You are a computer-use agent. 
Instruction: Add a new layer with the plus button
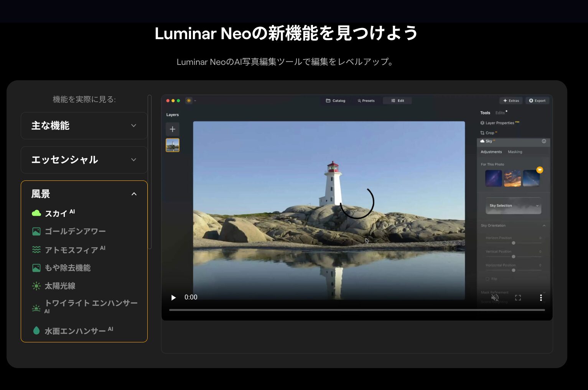(x=173, y=129)
